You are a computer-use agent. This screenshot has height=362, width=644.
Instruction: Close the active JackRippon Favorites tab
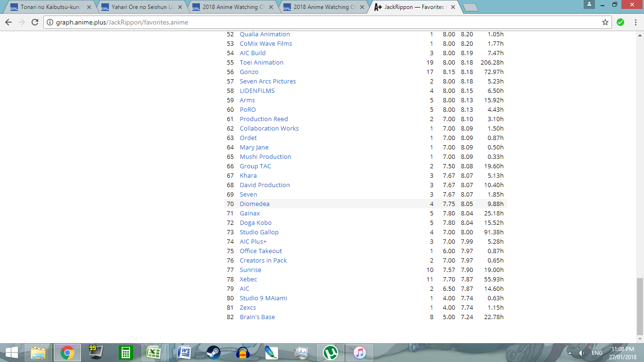click(453, 7)
